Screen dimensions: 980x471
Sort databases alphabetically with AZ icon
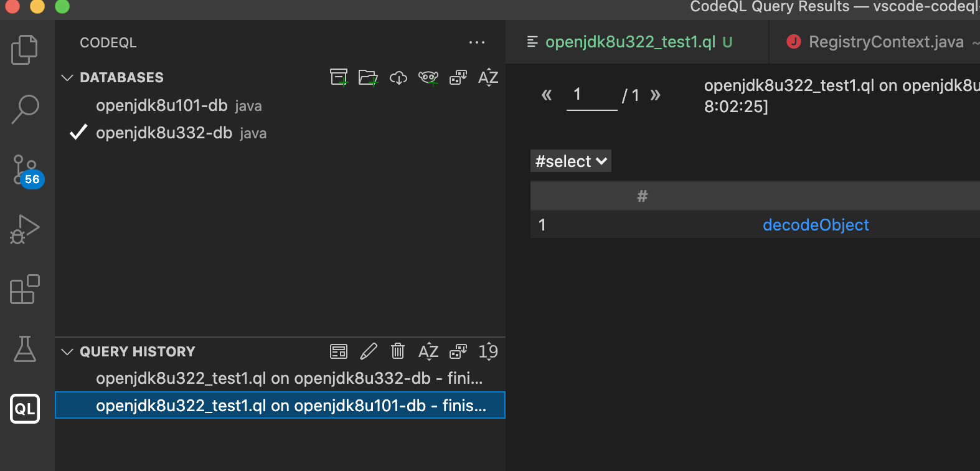coord(488,77)
